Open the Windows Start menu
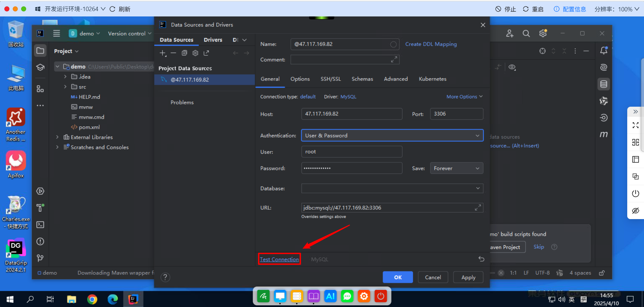The image size is (644, 307). coord(10,299)
